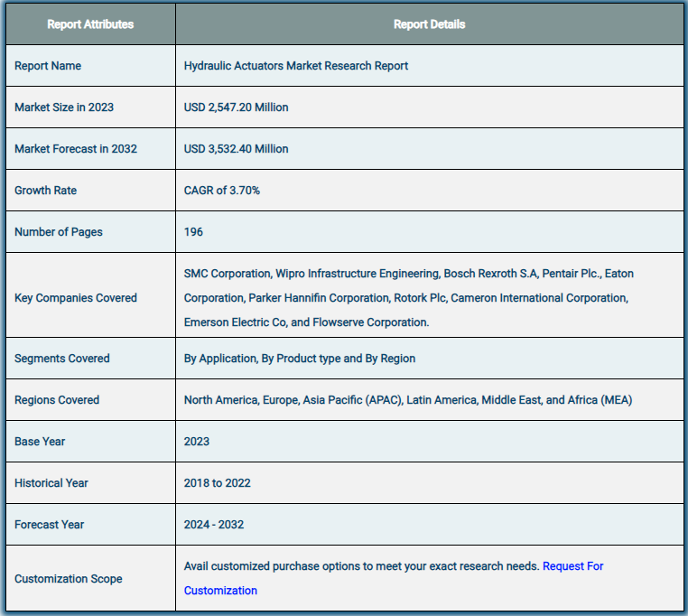This screenshot has width=688, height=616.
Task: Click the value '2018 to 2022'
Action: coord(218,483)
